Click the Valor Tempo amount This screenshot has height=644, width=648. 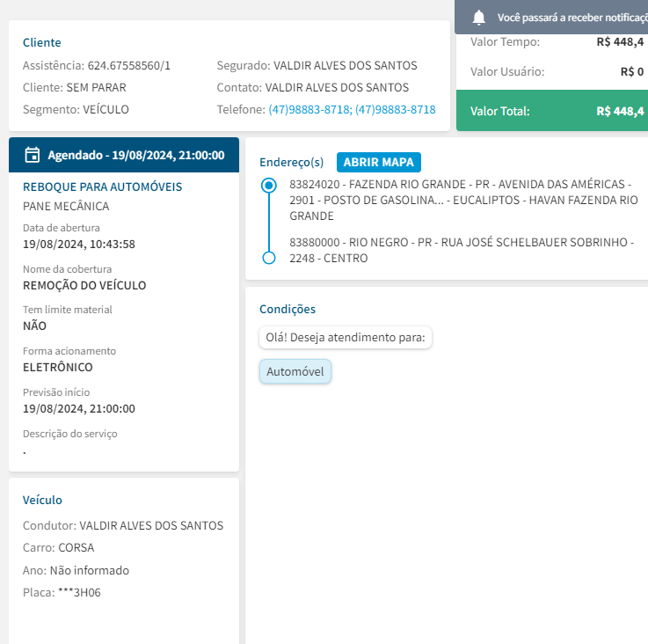click(620, 41)
